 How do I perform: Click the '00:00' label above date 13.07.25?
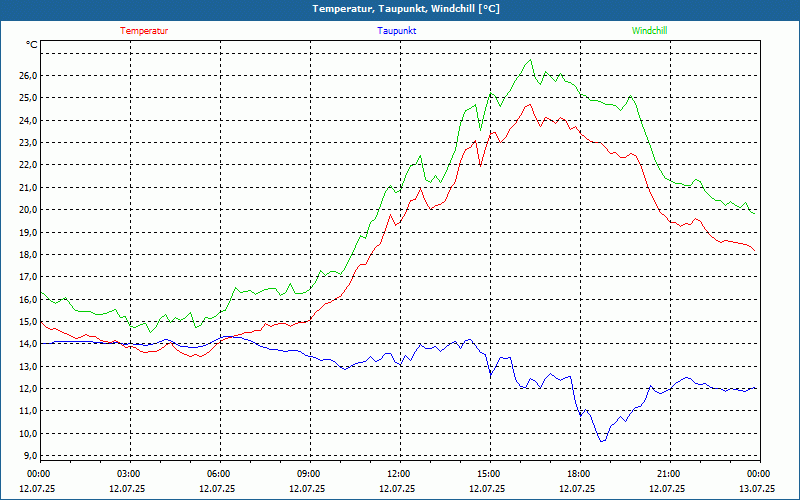coord(760,474)
